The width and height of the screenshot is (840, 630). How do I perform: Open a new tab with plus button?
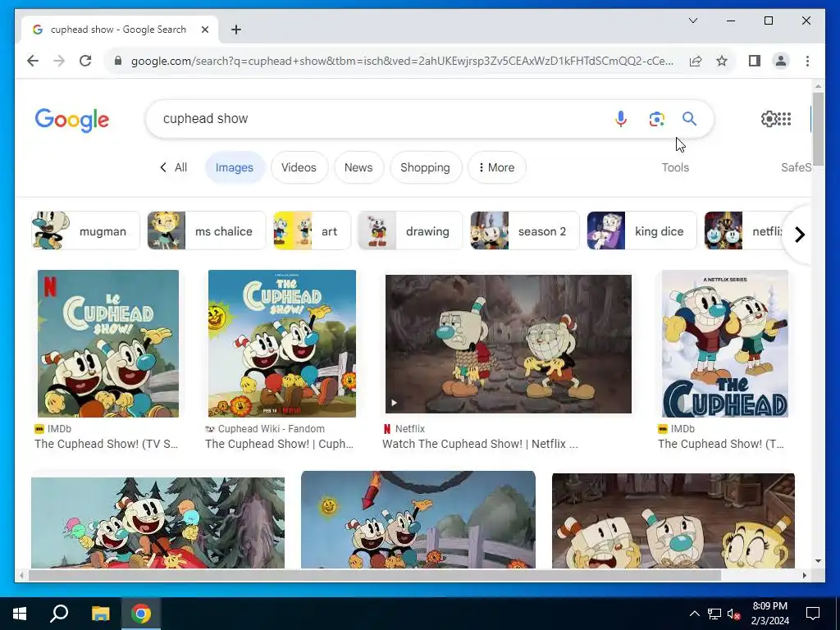[x=236, y=30]
